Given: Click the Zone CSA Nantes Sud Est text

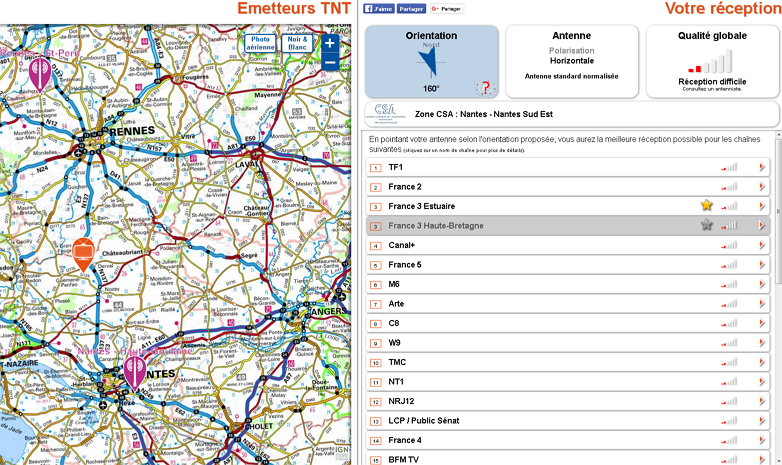Looking at the screenshot, I should (x=484, y=114).
